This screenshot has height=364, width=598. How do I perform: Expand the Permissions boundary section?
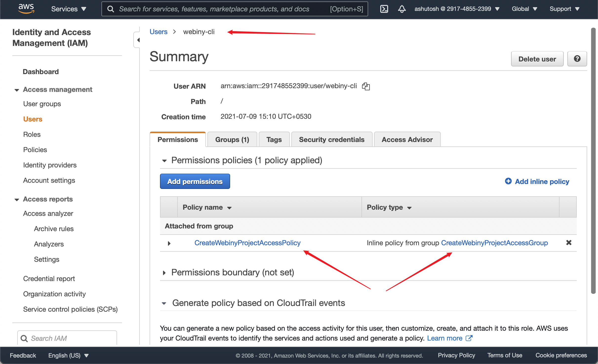click(164, 273)
